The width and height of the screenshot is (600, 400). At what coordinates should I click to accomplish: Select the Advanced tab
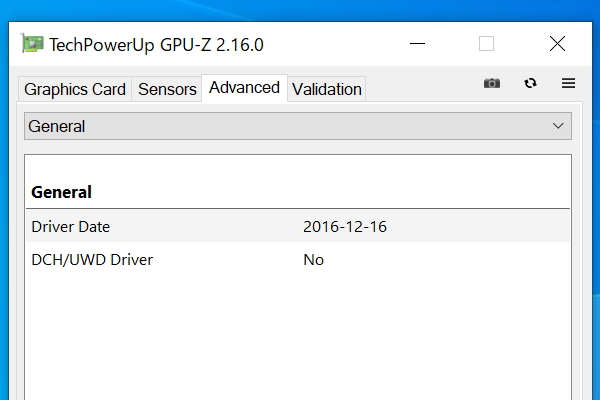coord(244,88)
